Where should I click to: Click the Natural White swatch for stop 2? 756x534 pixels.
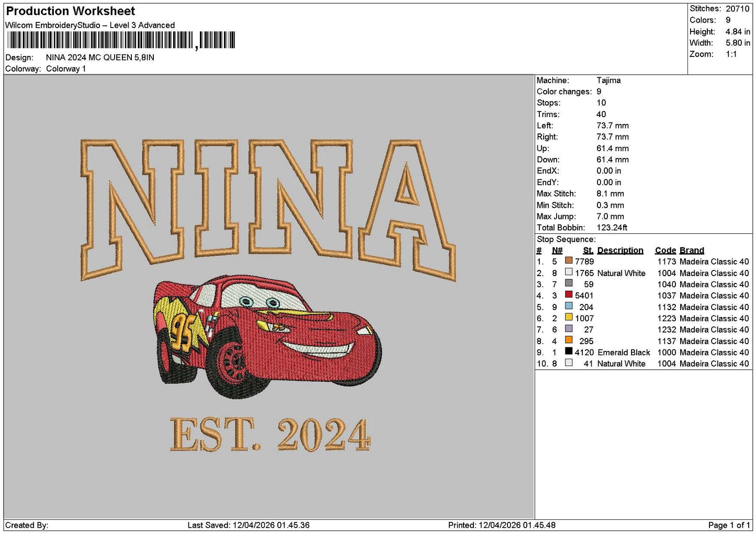[569, 272]
